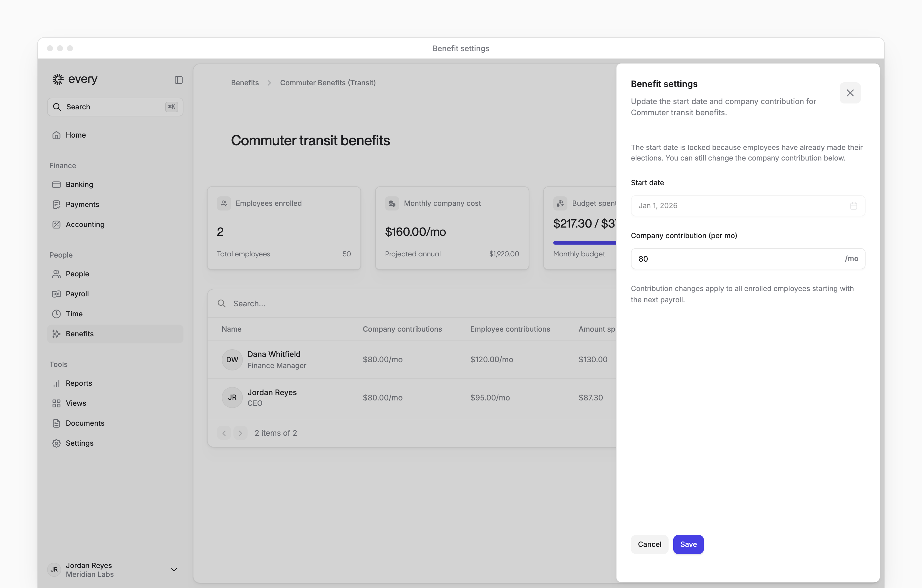Follow the Benefits breadcrumb link
The height and width of the screenshot is (588, 922).
[x=245, y=83]
